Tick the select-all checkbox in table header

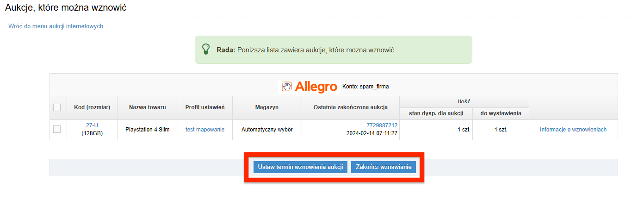57,107
